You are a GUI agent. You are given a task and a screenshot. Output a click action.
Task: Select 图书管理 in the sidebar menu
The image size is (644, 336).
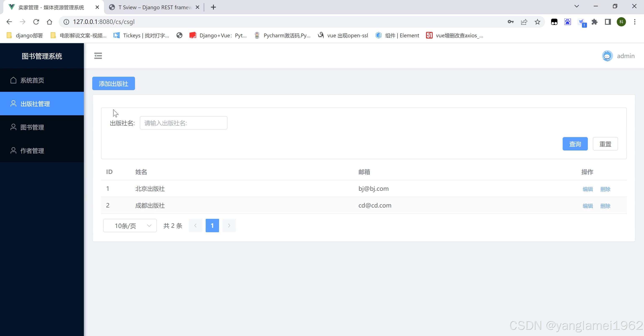[x=32, y=127]
